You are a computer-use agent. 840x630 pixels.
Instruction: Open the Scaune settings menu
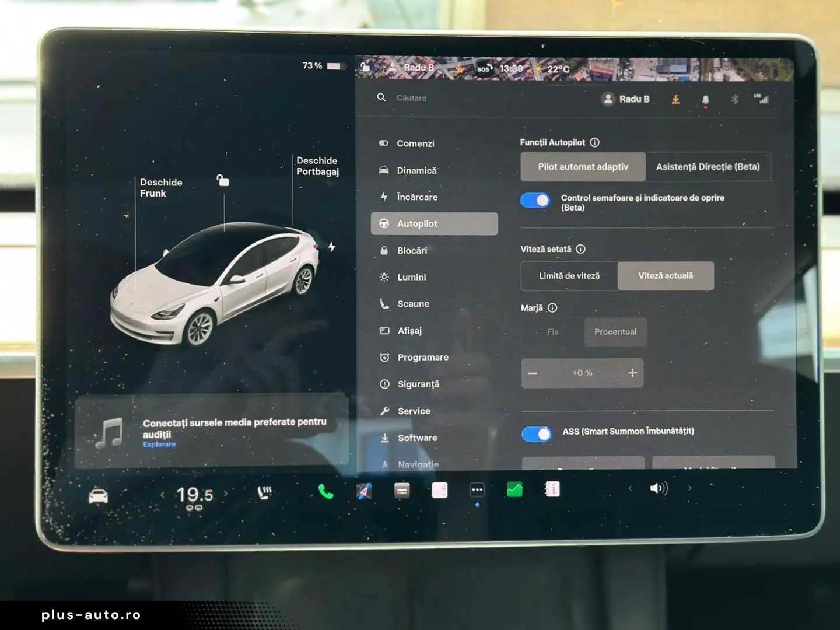[x=435, y=304]
